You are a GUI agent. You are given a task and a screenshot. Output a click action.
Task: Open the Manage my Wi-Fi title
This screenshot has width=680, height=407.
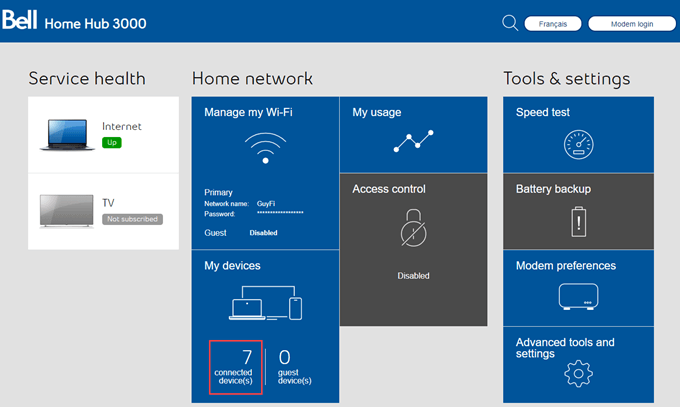coord(248,112)
